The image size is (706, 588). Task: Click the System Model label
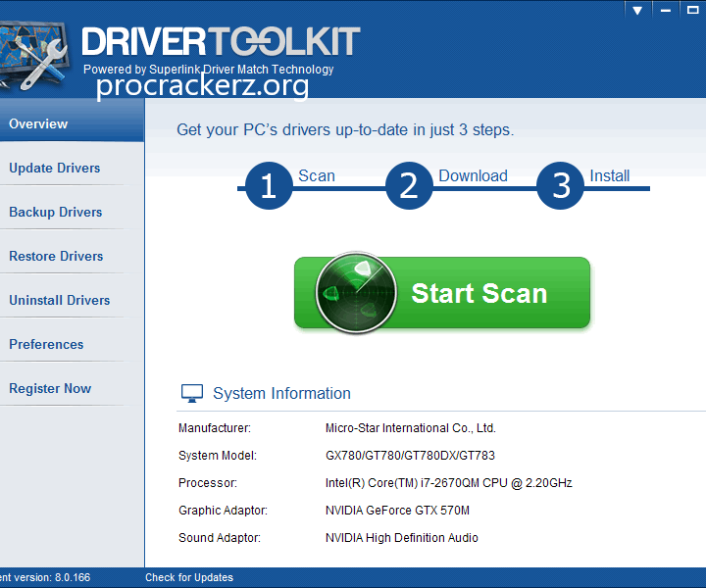218,456
